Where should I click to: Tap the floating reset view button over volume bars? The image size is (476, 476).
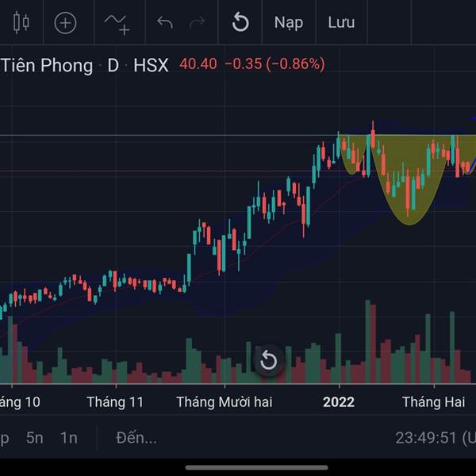(269, 361)
